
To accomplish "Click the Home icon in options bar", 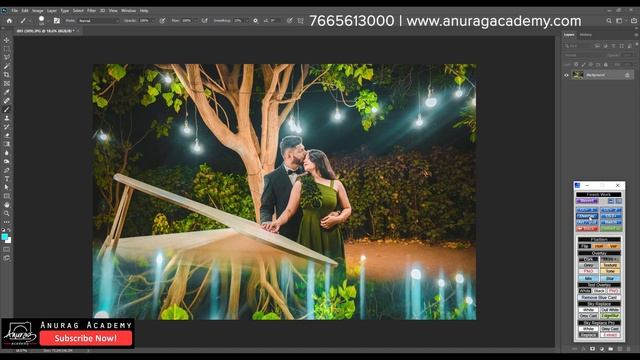I will pos(9,20).
